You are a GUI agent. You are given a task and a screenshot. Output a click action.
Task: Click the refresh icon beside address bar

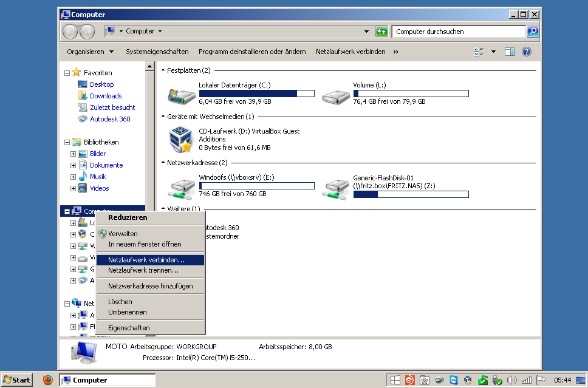click(381, 31)
